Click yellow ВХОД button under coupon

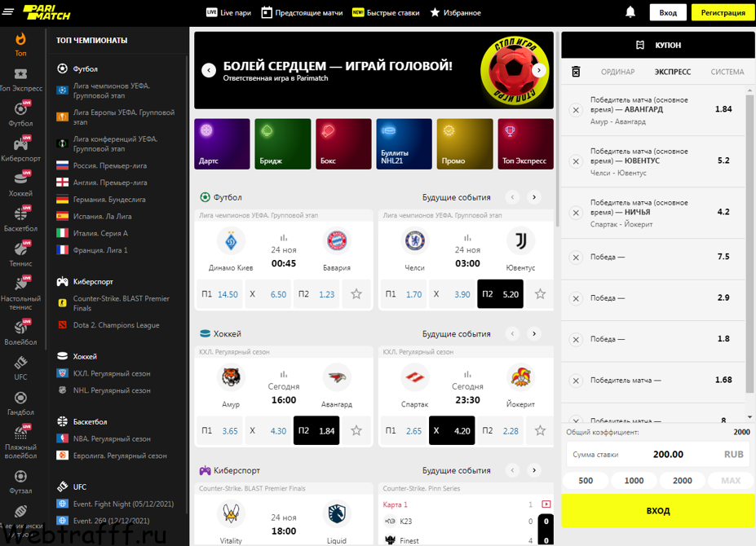(x=658, y=510)
